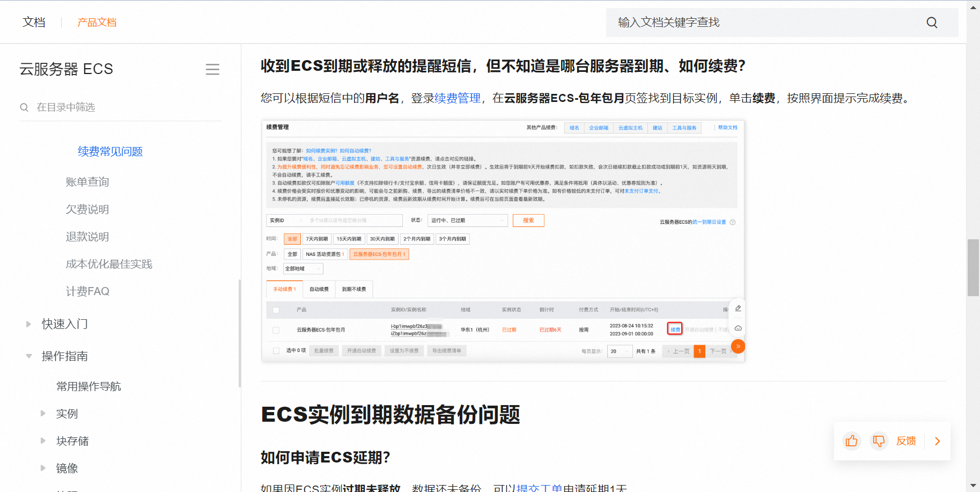Image resolution: width=980 pixels, height=492 pixels.
Task: Select the 云虚拟主机 tab under 其他产品续费
Action: 630,128
